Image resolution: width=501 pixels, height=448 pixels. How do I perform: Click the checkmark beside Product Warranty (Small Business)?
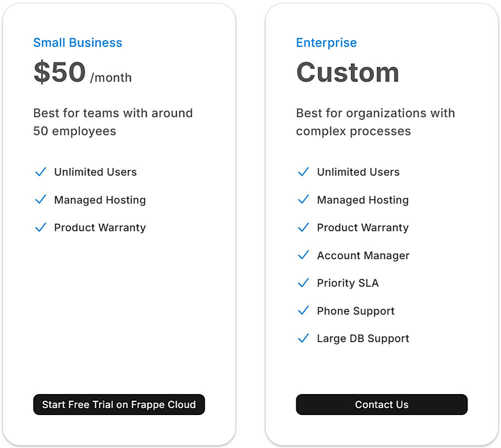(x=41, y=227)
